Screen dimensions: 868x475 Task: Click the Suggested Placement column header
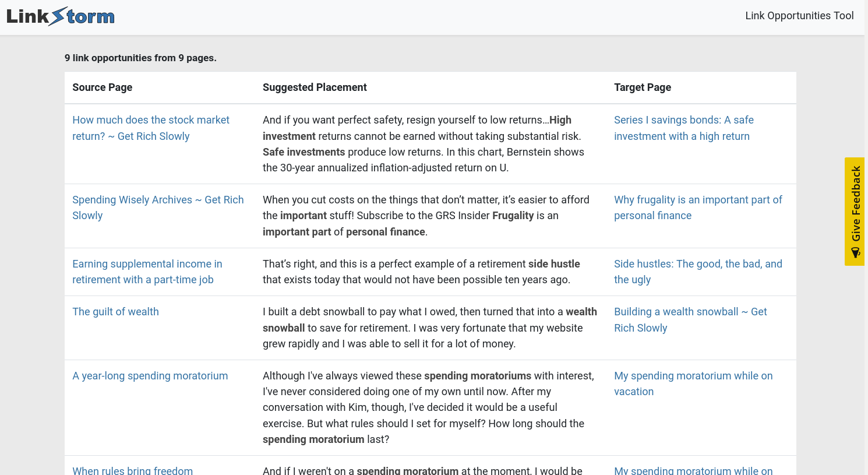(x=315, y=87)
